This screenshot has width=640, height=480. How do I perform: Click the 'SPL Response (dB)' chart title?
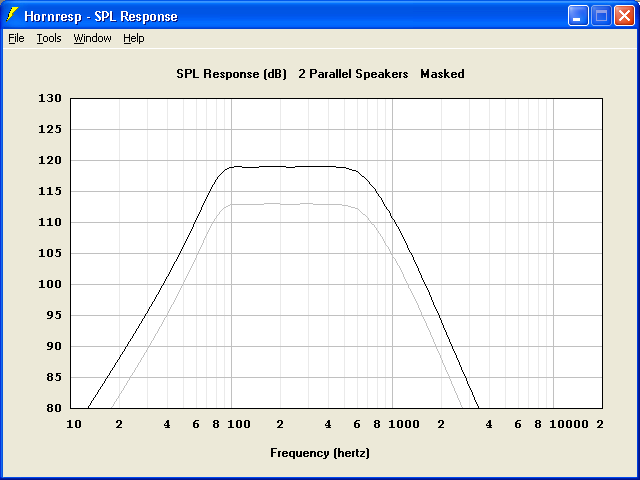pos(231,74)
